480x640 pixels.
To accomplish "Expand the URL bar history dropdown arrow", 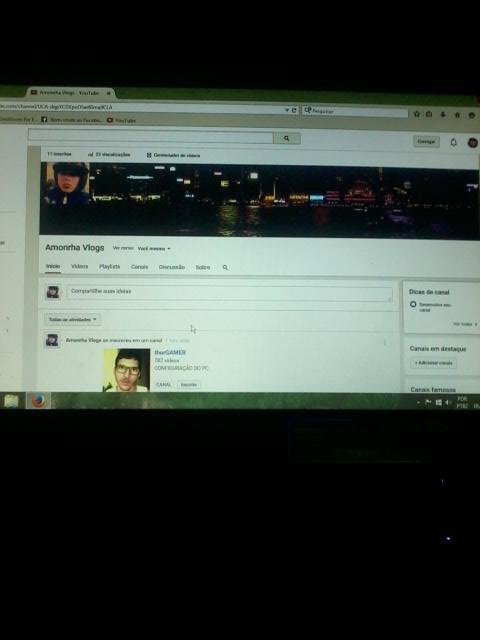I will (x=287, y=110).
